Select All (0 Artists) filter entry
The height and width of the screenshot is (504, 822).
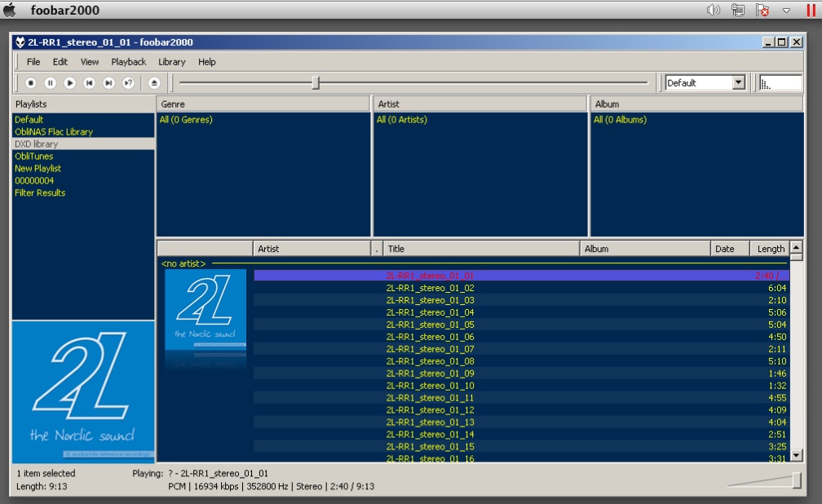[x=401, y=120]
